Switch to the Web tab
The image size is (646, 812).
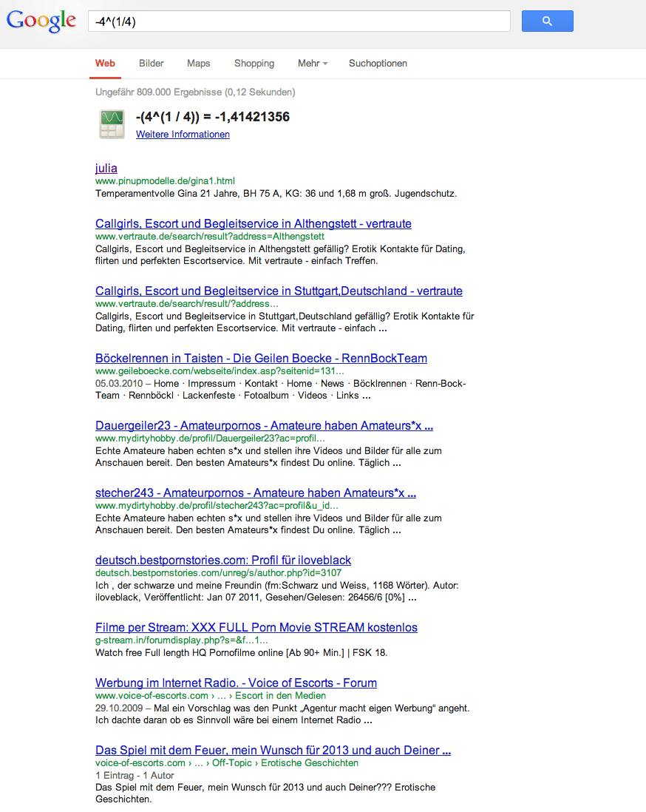click(x=105, y=63)
